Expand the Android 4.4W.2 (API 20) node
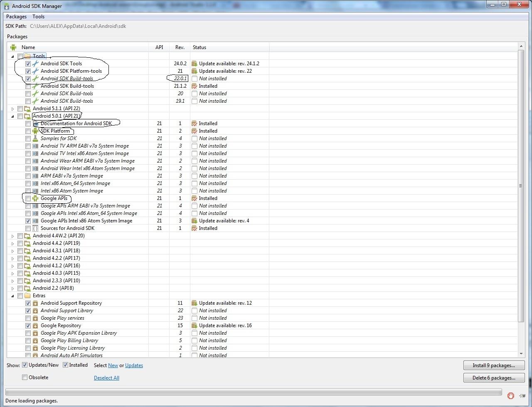Screen dimensions: 532x407 click(12, 236)
